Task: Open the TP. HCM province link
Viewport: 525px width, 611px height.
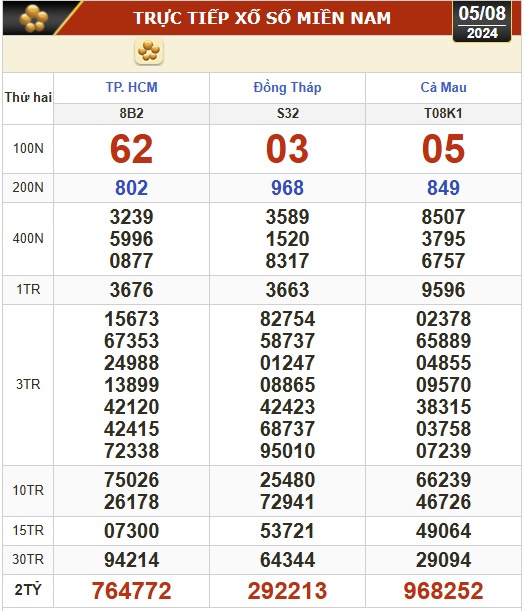Action: 132,87
